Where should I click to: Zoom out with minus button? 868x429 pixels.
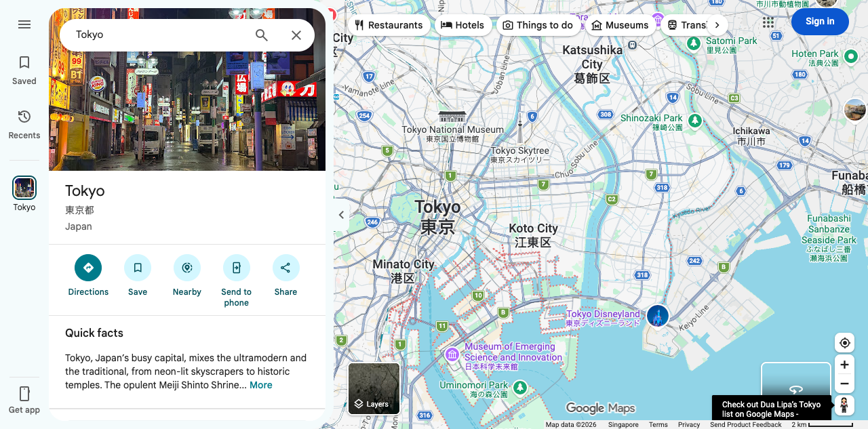(844, 384)
